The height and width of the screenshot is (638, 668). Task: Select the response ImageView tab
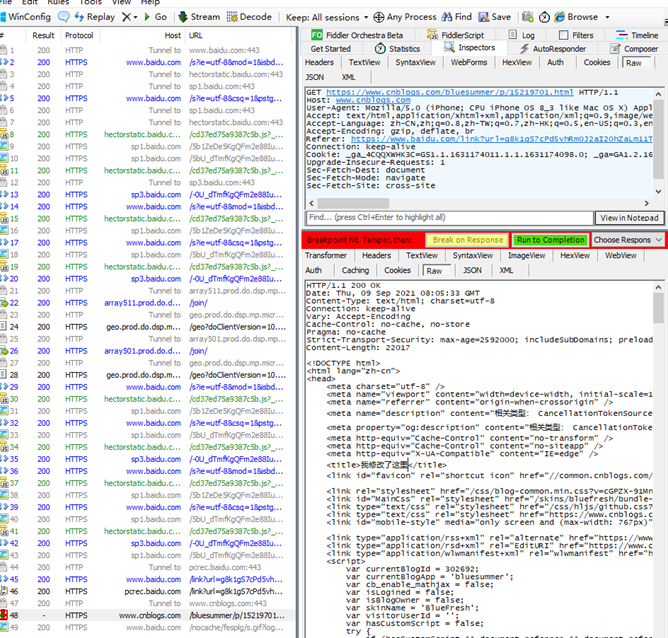[527, 256]
